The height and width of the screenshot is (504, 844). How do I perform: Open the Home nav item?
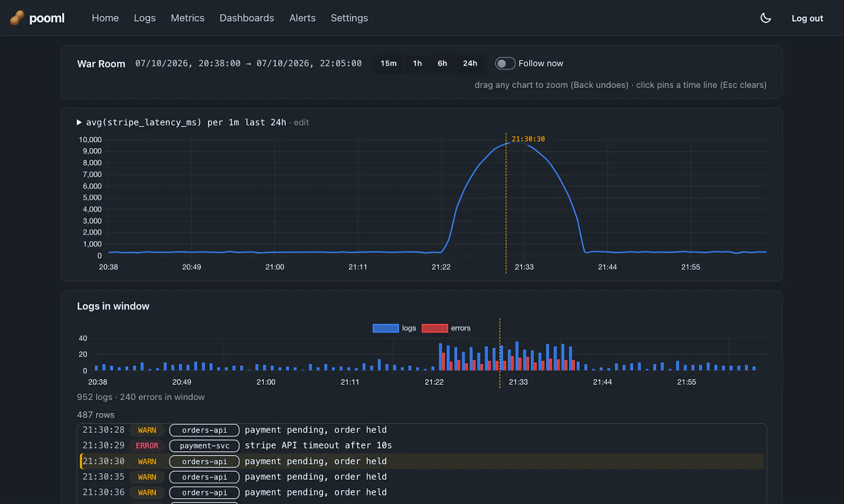coord(105,18)
